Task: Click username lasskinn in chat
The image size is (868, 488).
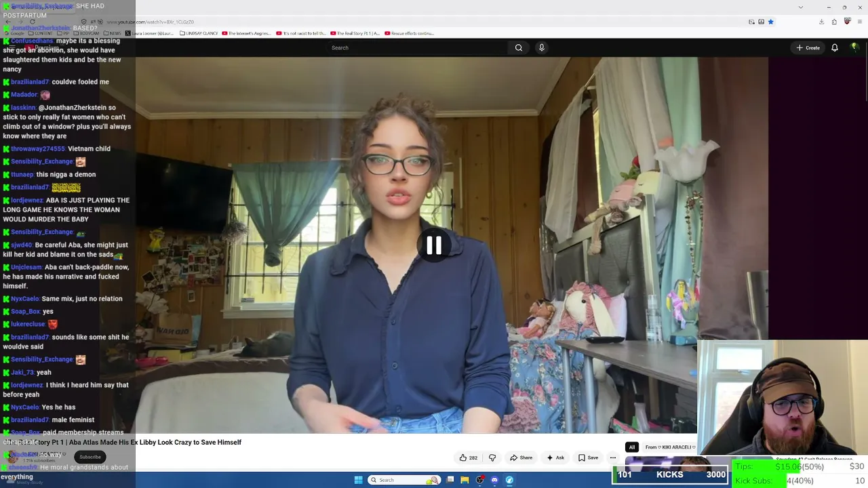Action: coord(23,108)
